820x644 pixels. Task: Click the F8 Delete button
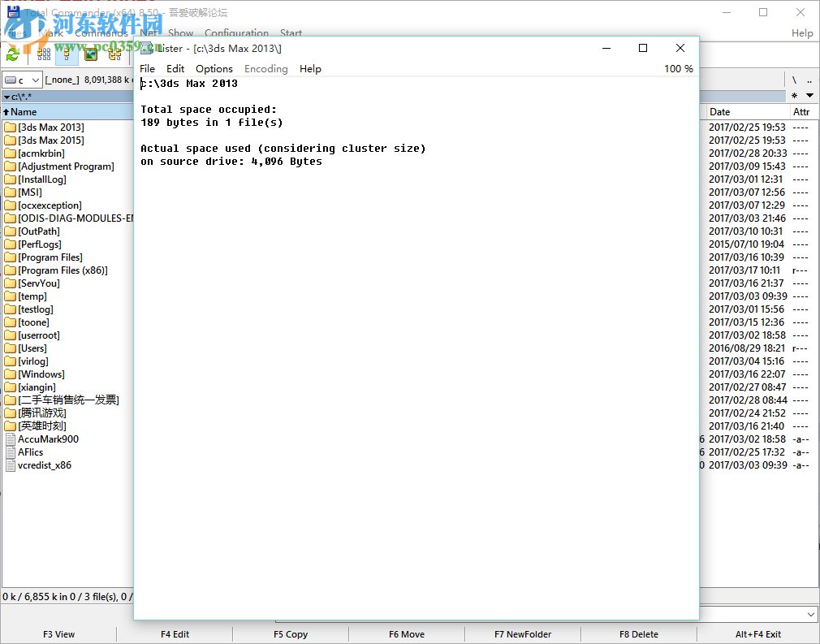638,634
